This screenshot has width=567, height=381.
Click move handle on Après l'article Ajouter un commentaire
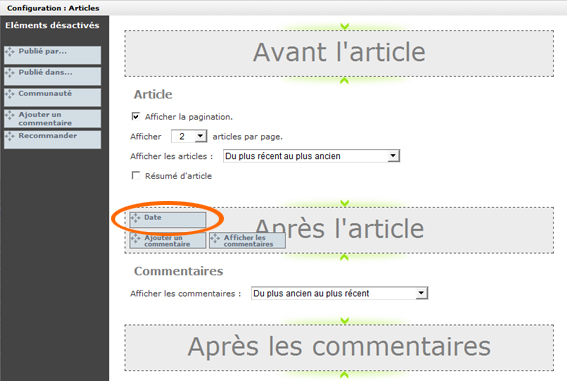point(136,238)
